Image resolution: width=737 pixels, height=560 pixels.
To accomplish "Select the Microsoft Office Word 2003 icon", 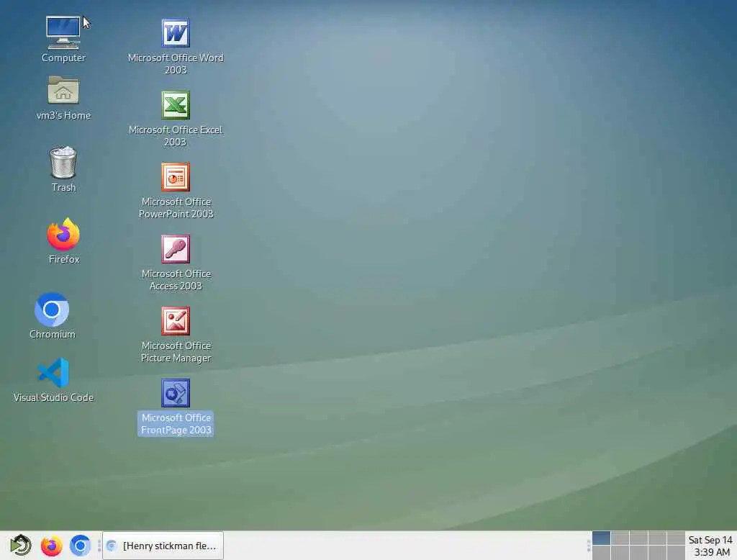I will pos(176,33).
